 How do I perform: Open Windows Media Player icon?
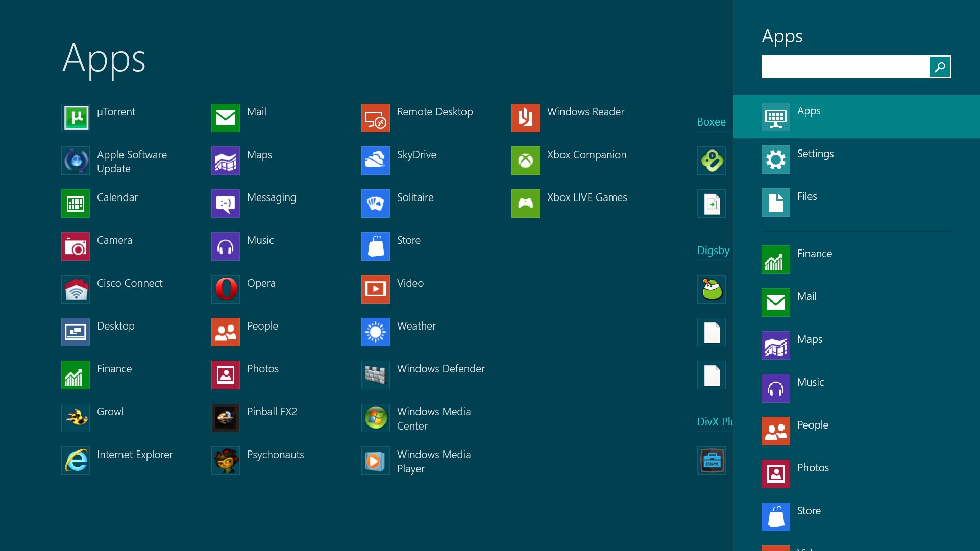click(x=376, y=461)
